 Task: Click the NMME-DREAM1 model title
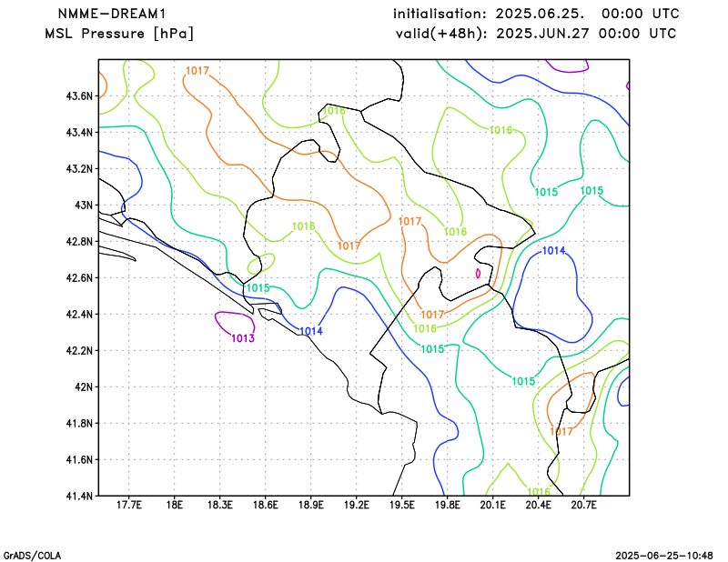point(112,14)
